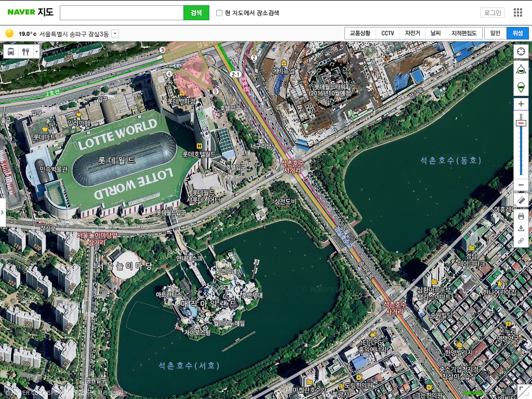
Task: Click the 삼전도비 label
Action: tap(286, 202)
